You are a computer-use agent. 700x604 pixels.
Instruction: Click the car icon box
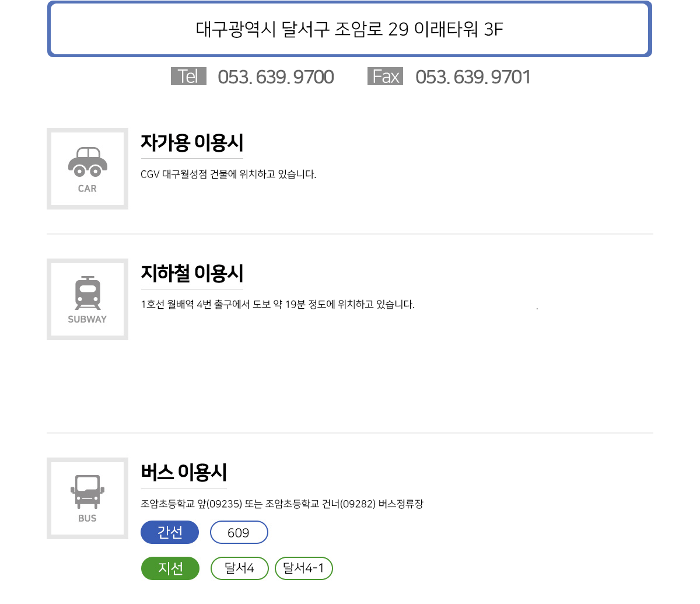(87, 169)
